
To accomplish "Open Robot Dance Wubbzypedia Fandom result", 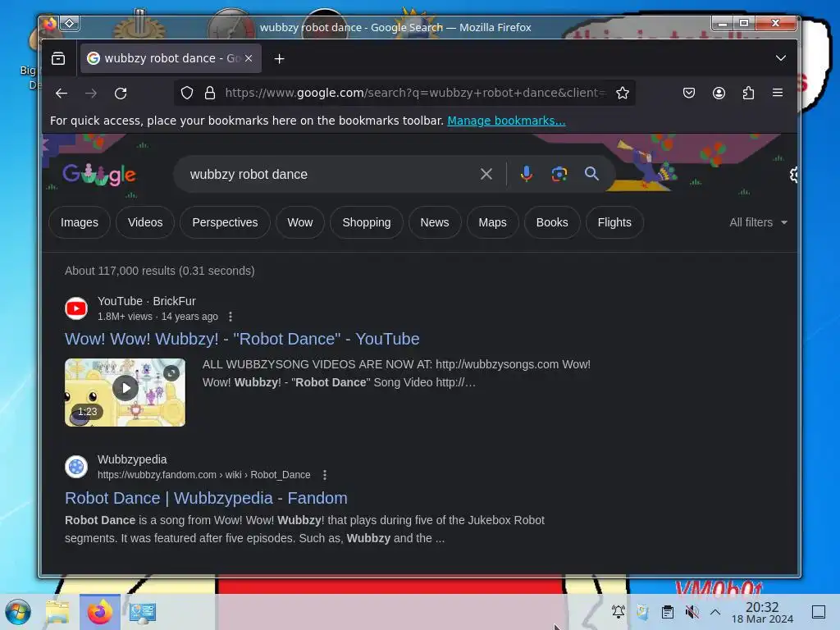I will (206, 498).
